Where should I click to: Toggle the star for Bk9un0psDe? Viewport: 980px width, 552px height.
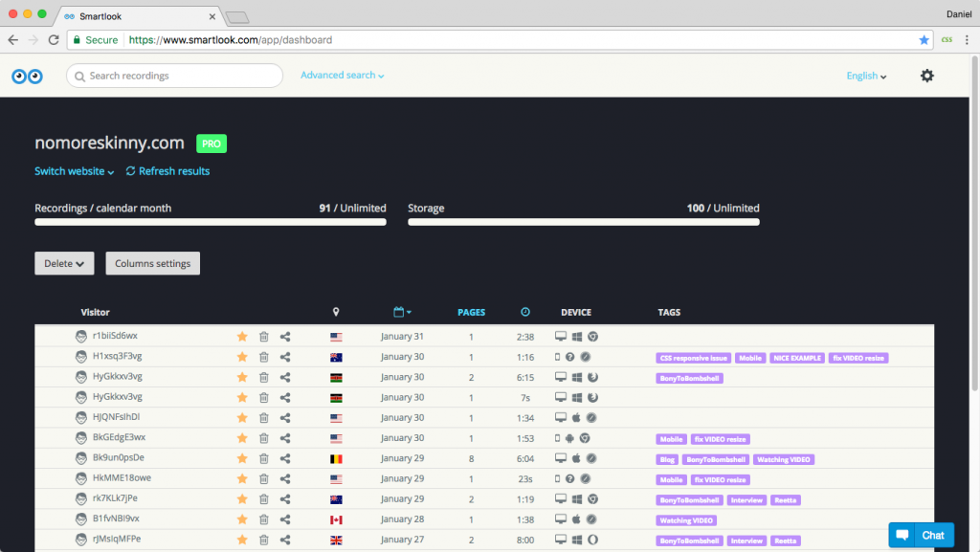point(242,458)
